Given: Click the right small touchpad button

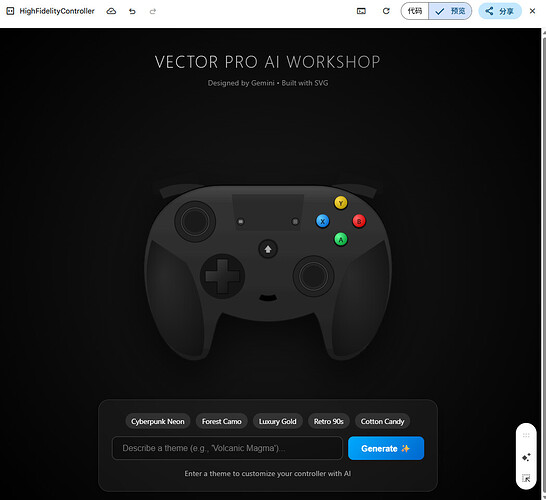Looking at the screenshot, I should [x=295, y=221].
